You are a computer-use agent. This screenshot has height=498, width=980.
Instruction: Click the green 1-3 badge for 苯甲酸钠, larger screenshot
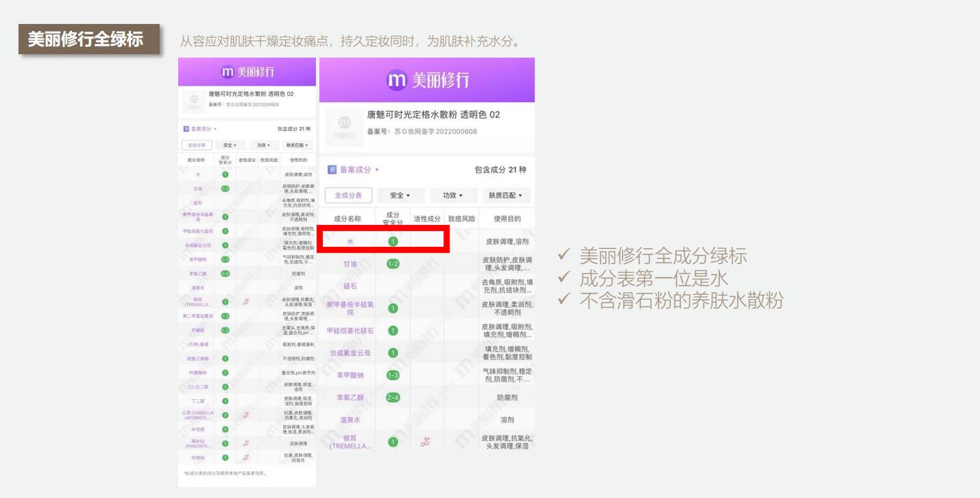coord(393,375)
